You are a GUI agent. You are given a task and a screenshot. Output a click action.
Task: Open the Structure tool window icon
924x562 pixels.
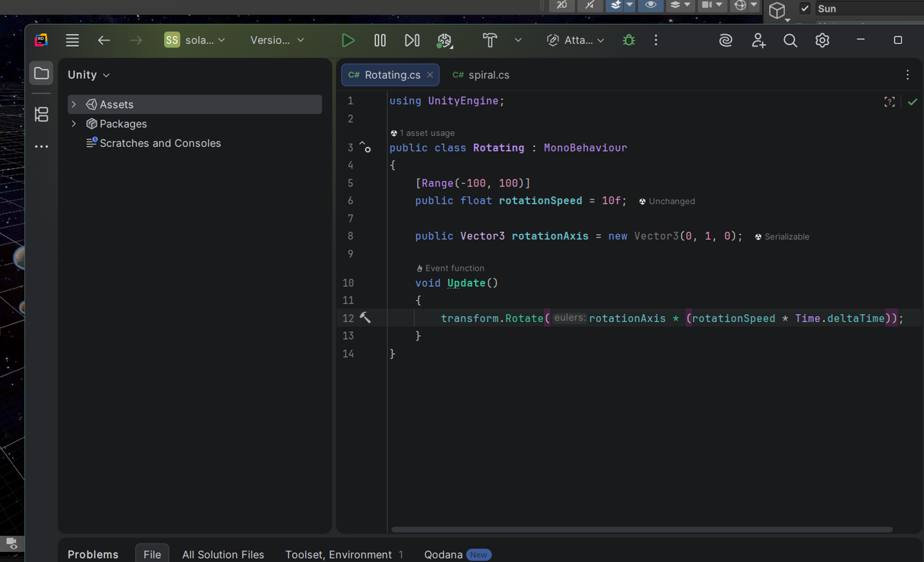(x=41, y=114)
